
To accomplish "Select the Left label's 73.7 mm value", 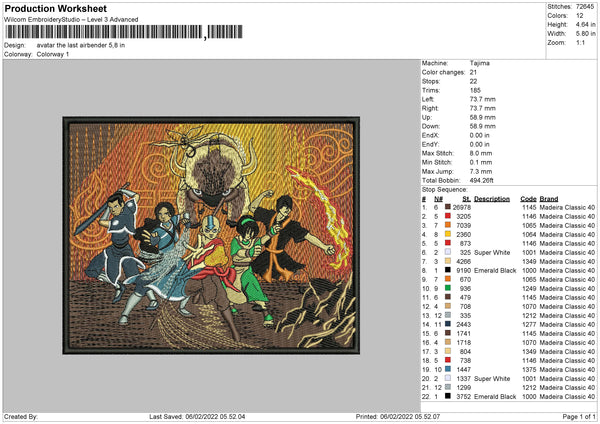I will (483, 99).
